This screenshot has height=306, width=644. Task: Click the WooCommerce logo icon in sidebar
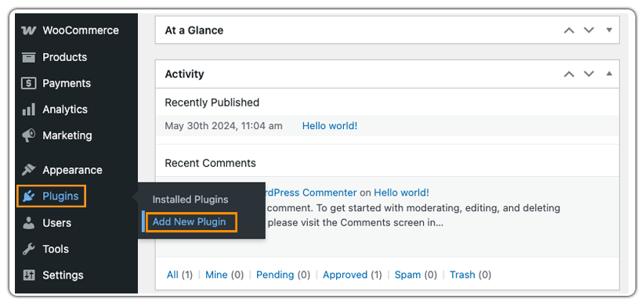[29, 31]
